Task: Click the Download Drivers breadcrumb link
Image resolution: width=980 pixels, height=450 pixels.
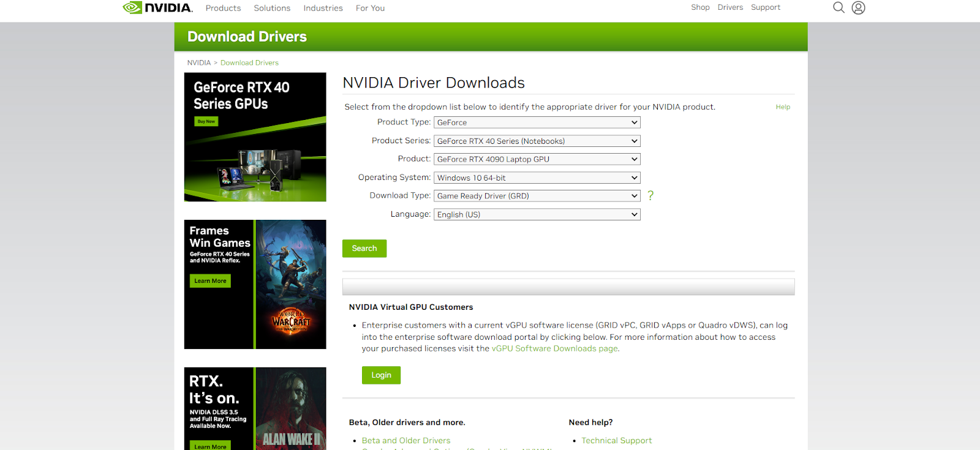Action: coord(249,62)
